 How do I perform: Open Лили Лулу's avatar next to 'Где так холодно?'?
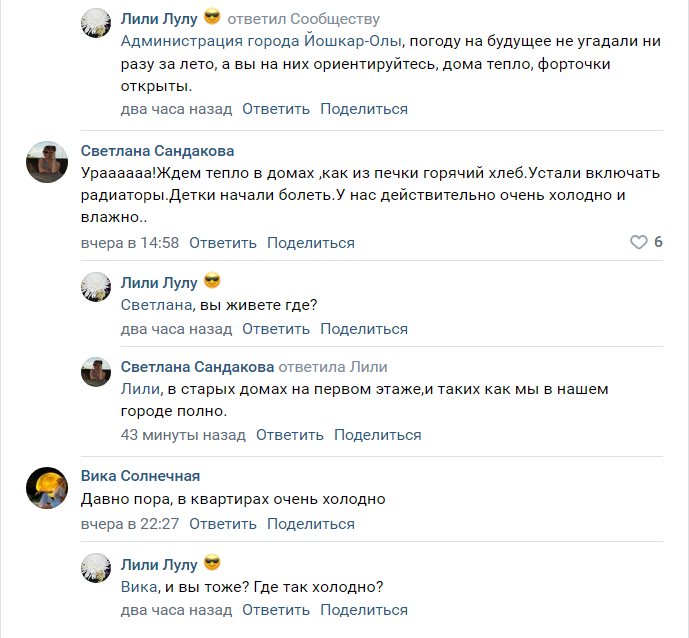coord(95,567)
